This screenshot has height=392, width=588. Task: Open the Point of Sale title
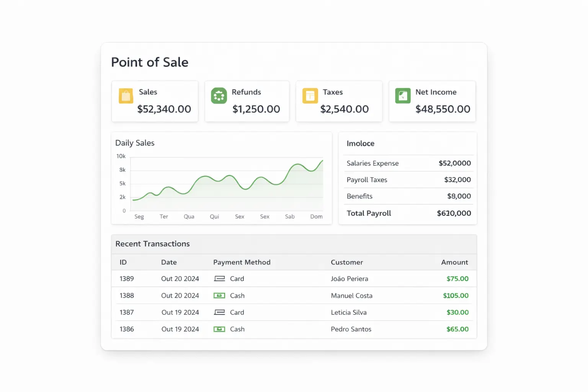[x=150, y=62]
